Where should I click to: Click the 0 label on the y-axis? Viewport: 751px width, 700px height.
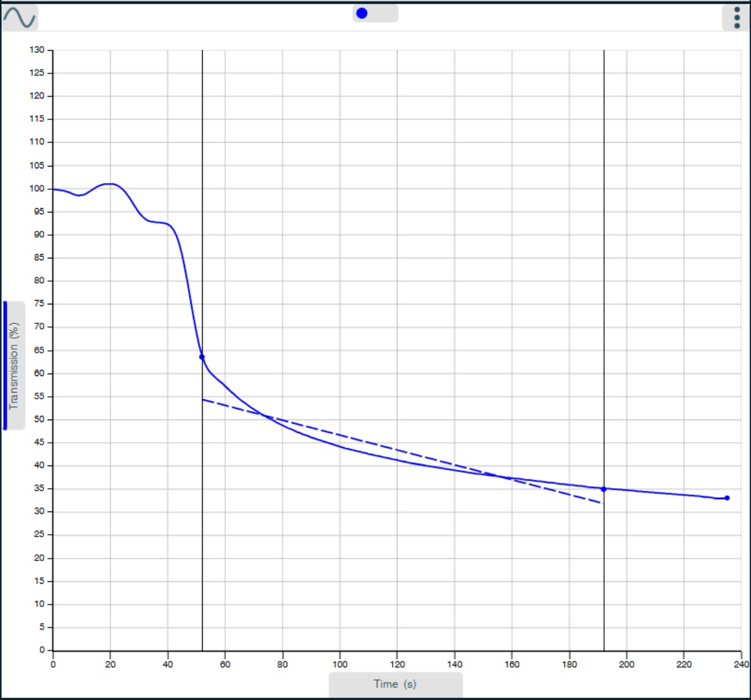point(42,650)
